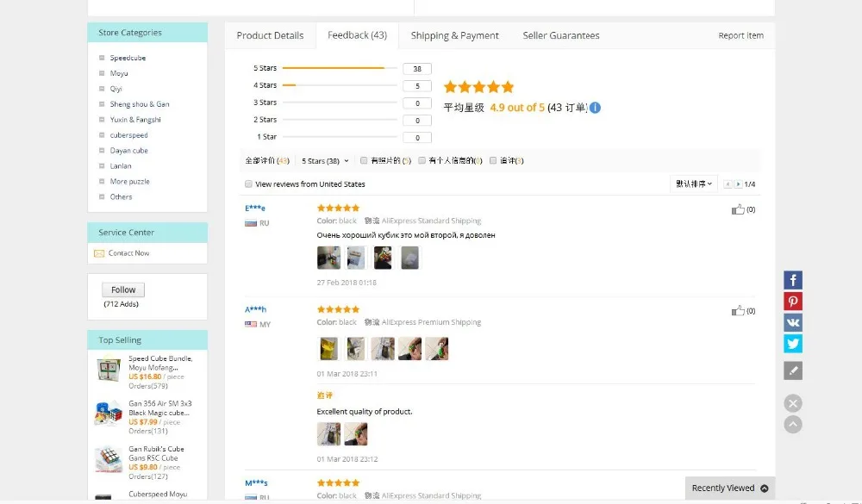Open the default sort order dropdown

pos(694,184)
